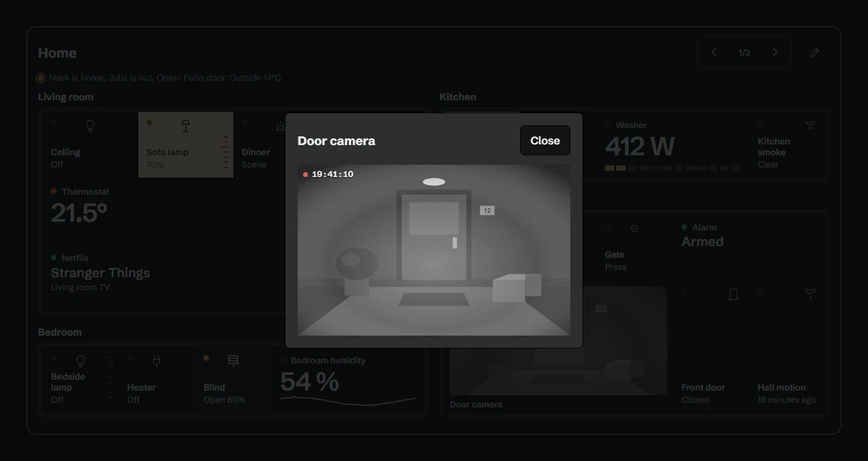Open the Hall motion sensor tile
The height and width of the screenshot is (461, 868).
click(x=787, y=347)
